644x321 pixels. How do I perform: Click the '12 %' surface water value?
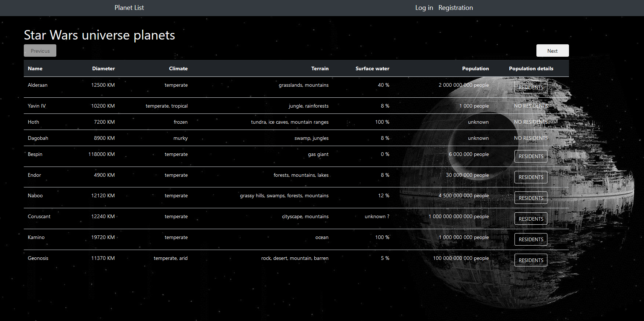click(383, 195)
